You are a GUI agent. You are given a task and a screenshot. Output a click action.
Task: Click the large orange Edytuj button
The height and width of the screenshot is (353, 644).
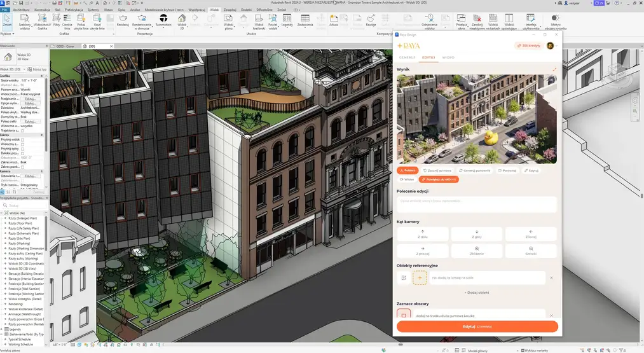click(477, 326)
